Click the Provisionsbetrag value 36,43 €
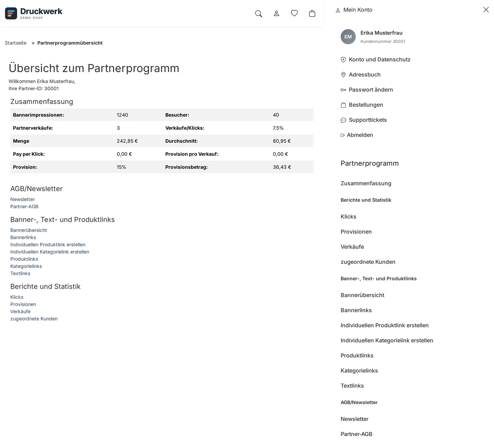Image resolution: width=494 pixels, height=448 pixels. click(282, 167)
